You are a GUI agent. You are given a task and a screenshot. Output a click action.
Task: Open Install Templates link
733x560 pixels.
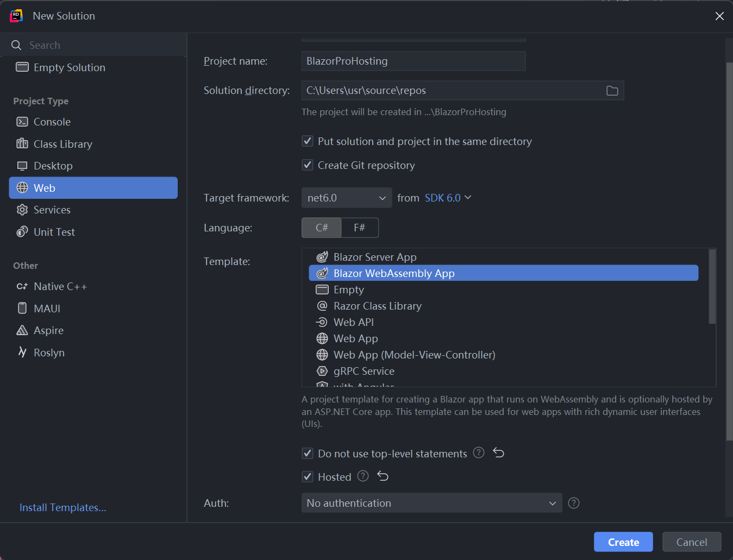tap(63, 507)
